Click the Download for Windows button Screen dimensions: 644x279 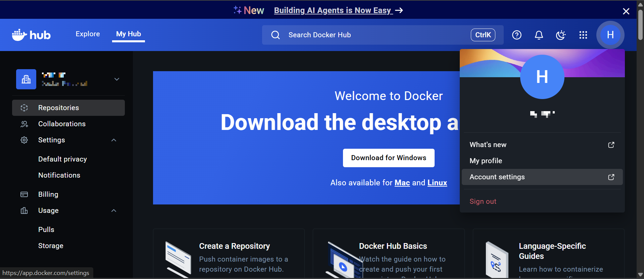tap(389, 158)
